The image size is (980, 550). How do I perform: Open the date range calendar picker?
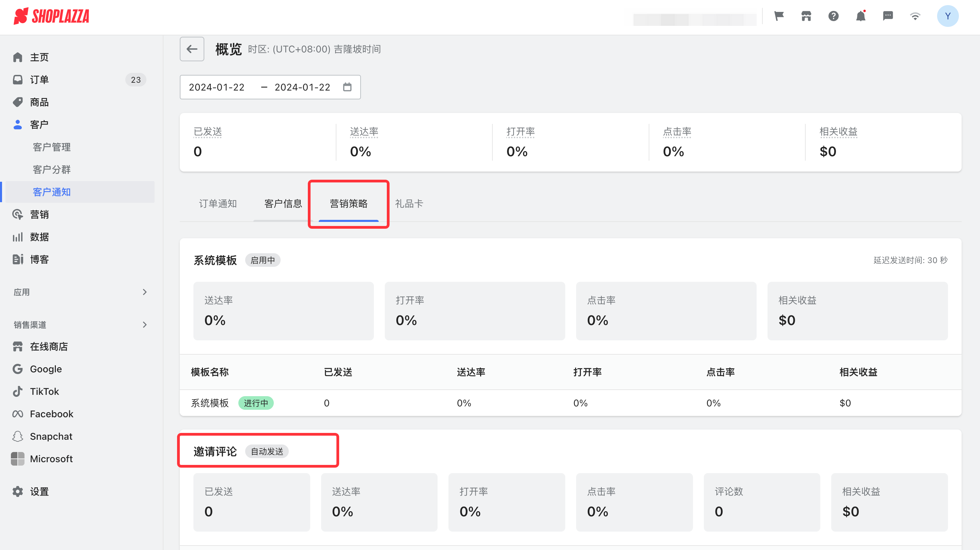point(347,87)
